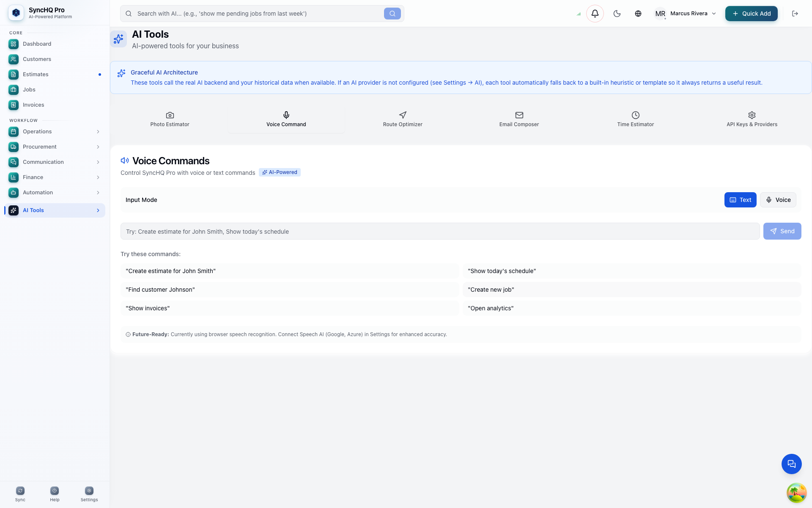Open the Email Composer tab

click(x=519, y=119)
